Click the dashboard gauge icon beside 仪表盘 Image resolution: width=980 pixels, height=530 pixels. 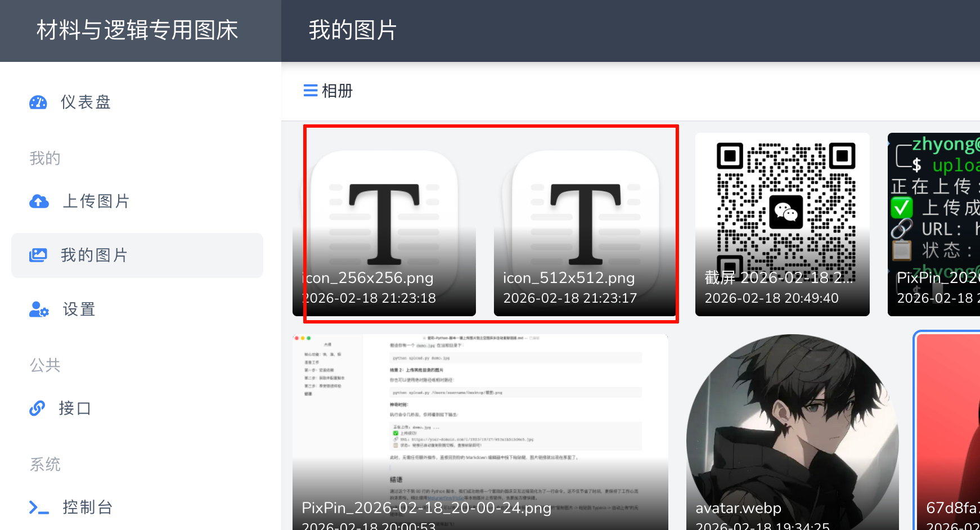[38, 102]
